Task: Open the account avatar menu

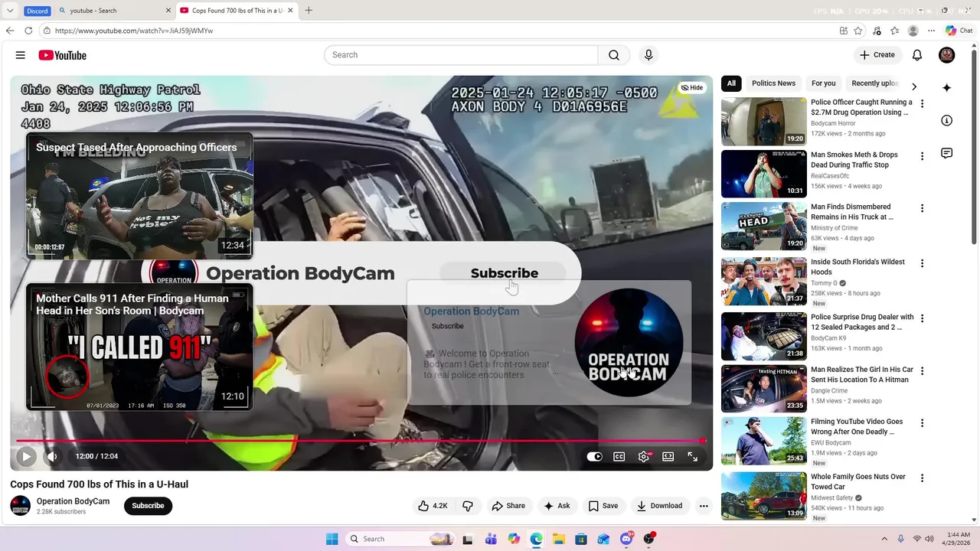Action: click(x=947, y=55)
